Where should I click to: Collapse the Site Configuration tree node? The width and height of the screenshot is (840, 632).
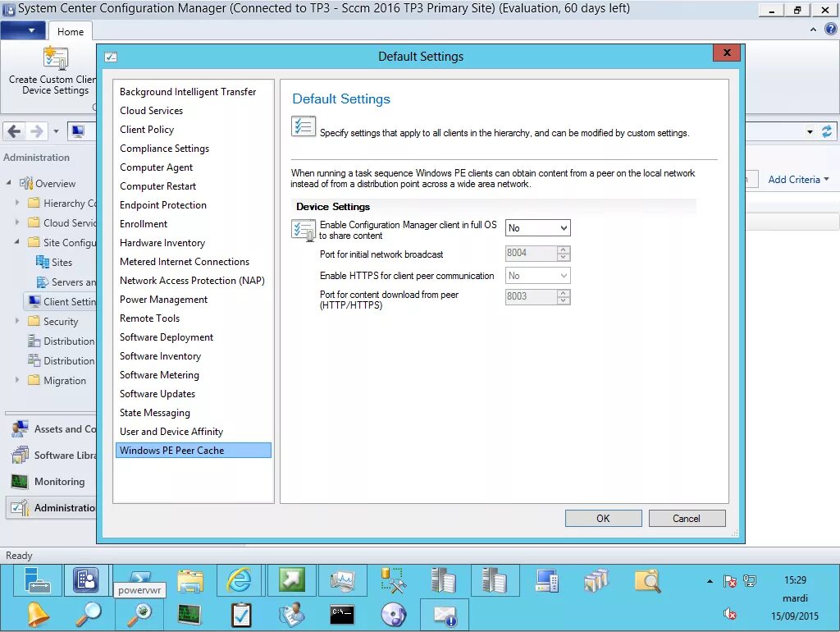(x=17, y=242)
